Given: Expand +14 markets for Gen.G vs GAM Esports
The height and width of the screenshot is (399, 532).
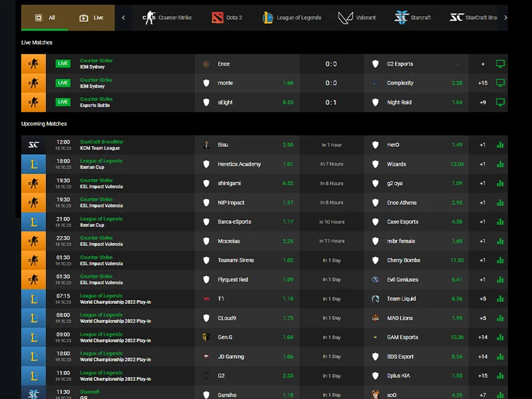Looking at the screenshot, I should (483, 337).
